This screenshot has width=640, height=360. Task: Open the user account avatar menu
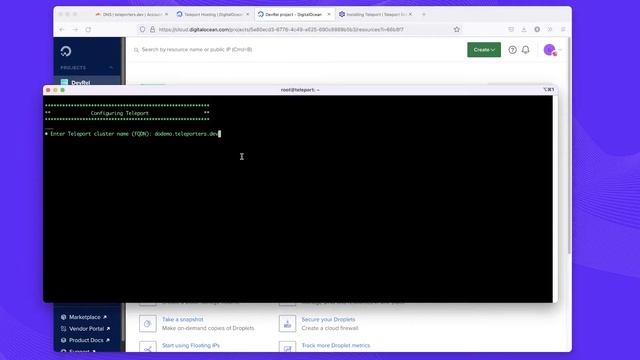[550, 50]
